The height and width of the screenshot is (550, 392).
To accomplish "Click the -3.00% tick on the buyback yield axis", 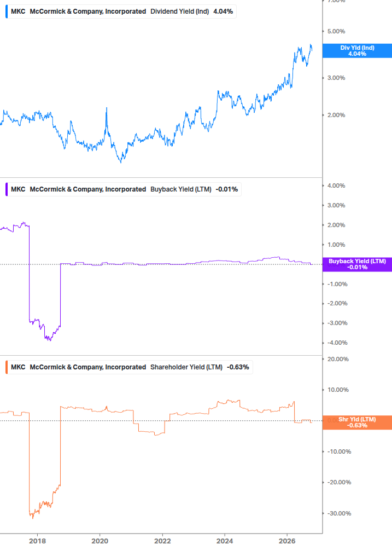I will click(x=337, y=323).
